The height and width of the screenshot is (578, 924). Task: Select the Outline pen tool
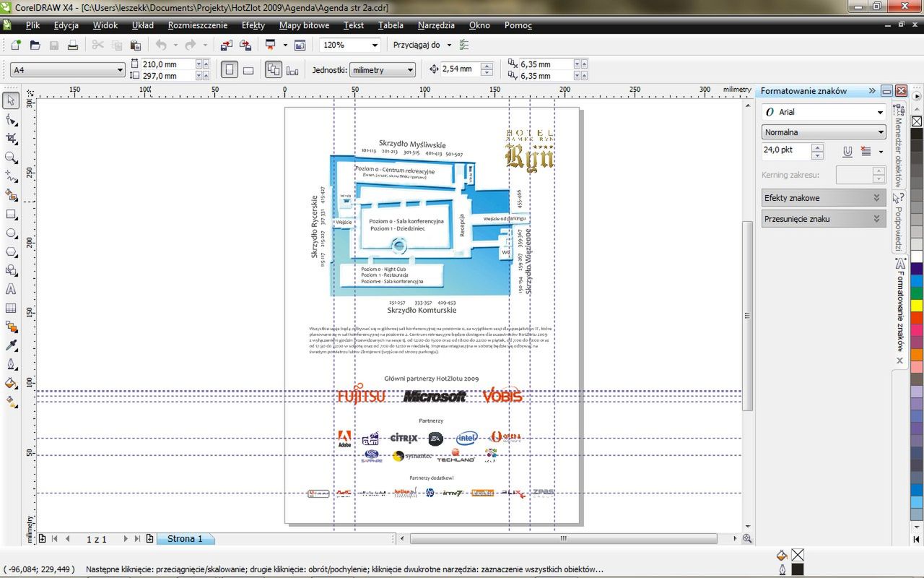pos(11,364)
